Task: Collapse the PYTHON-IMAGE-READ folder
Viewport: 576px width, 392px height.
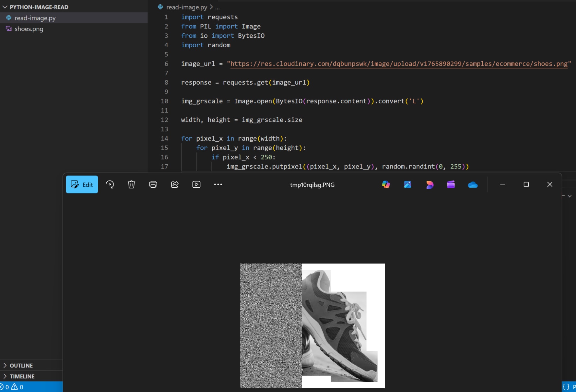Action: (39, 7)
